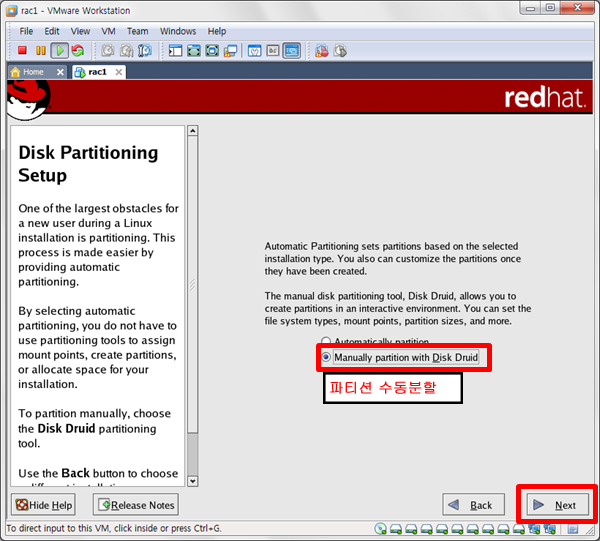
Task: Click the overlapping windows icon with warning sign
Action: click(230, 51)
